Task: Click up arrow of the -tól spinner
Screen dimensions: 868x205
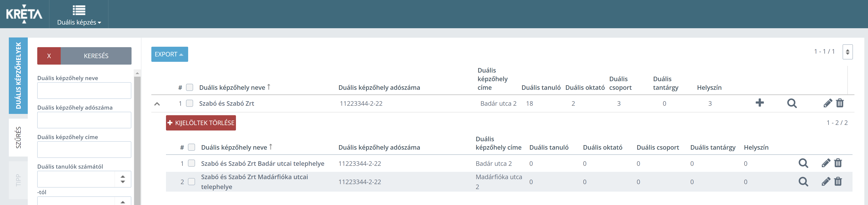Action: pyautogui.click(x=123, y=202)
